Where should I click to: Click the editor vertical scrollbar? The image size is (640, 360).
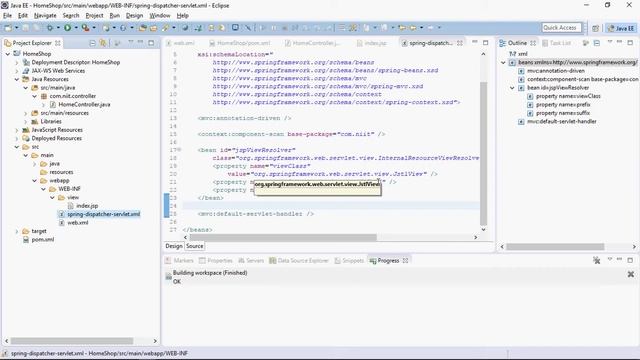coord(484,153)
